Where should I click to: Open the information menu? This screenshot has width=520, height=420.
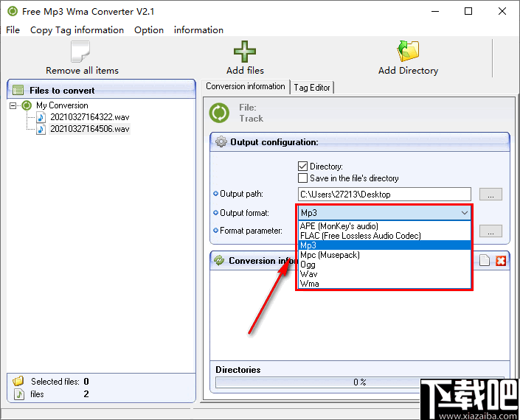point(198,30)
